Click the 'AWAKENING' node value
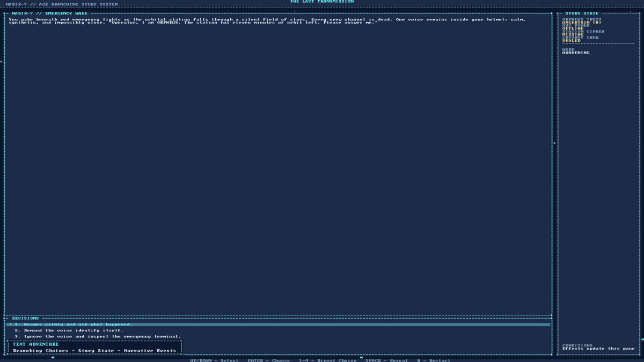 click(576, 53)
